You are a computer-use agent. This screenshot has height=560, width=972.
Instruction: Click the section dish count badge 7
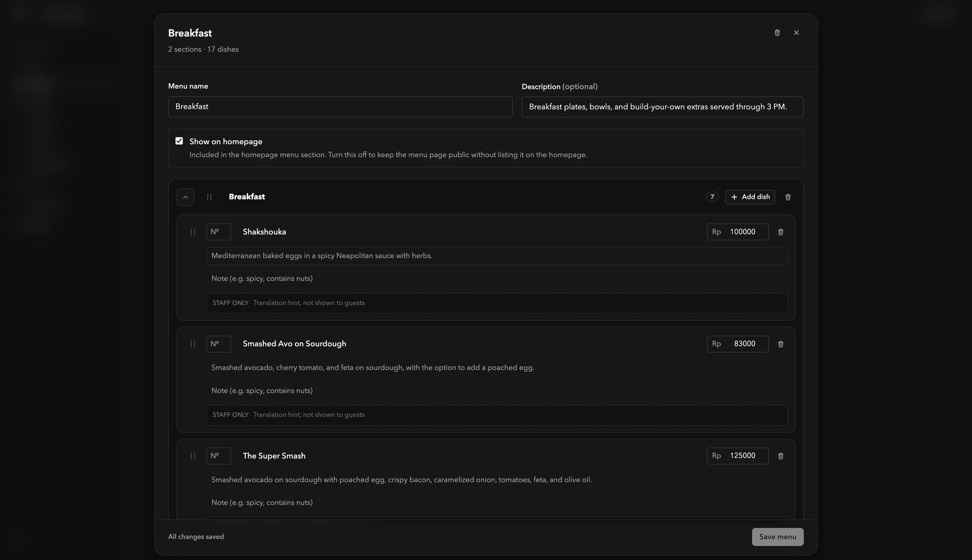pos(712,197)
